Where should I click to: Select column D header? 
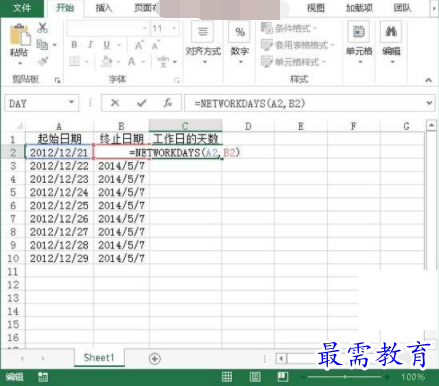click(x=248, y=126)
